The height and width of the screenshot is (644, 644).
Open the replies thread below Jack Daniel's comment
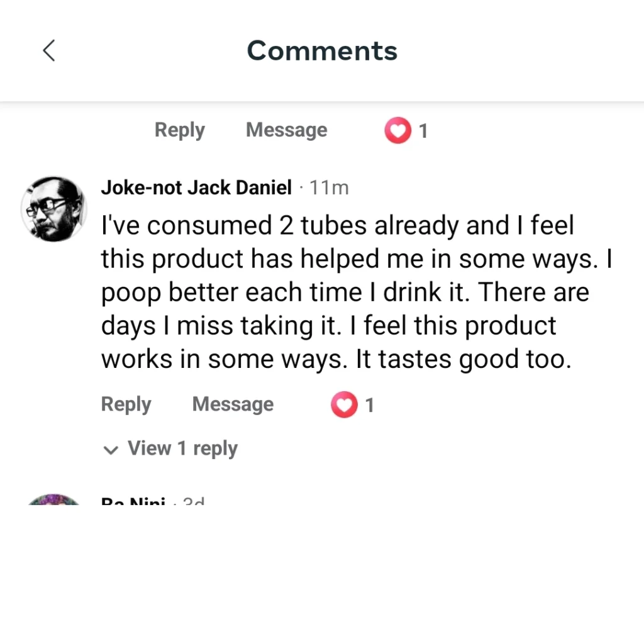182,448
